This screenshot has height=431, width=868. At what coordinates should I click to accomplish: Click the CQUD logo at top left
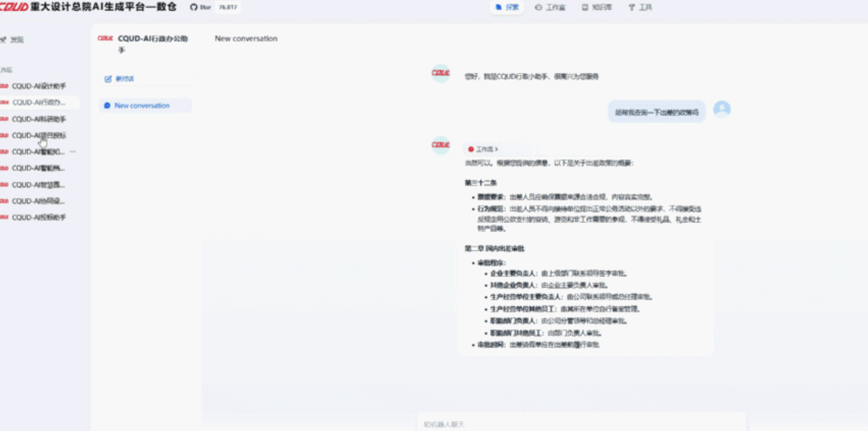pyautogui.click(x=14, y=7)
